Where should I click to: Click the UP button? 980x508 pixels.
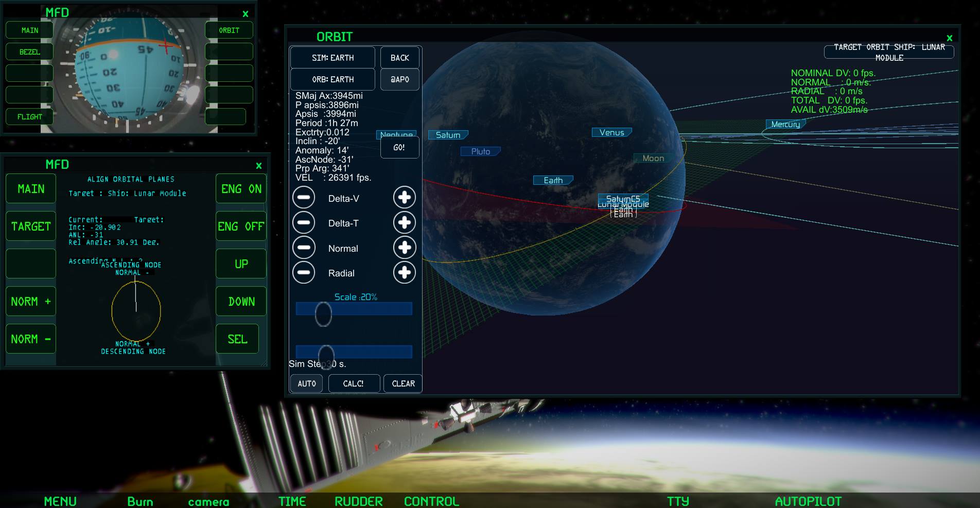click(x=241, y=264)
